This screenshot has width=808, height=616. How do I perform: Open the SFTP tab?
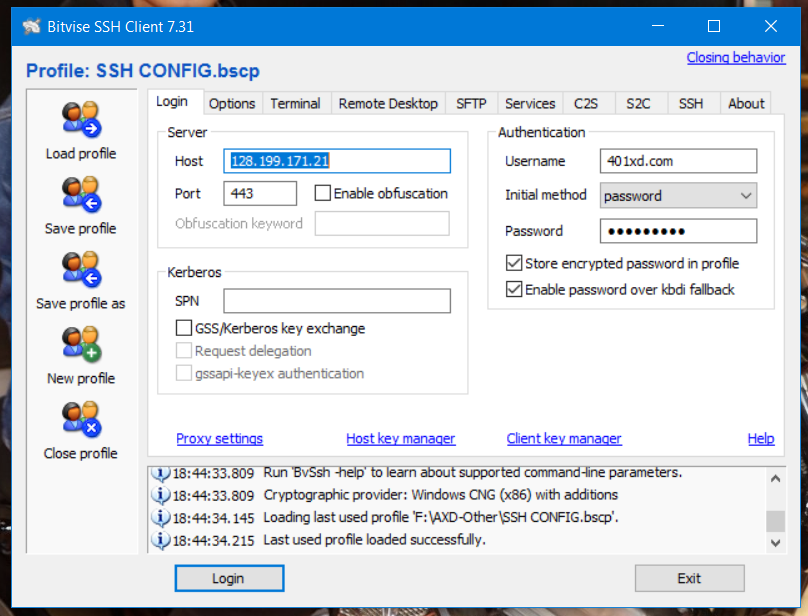(471, 103)
